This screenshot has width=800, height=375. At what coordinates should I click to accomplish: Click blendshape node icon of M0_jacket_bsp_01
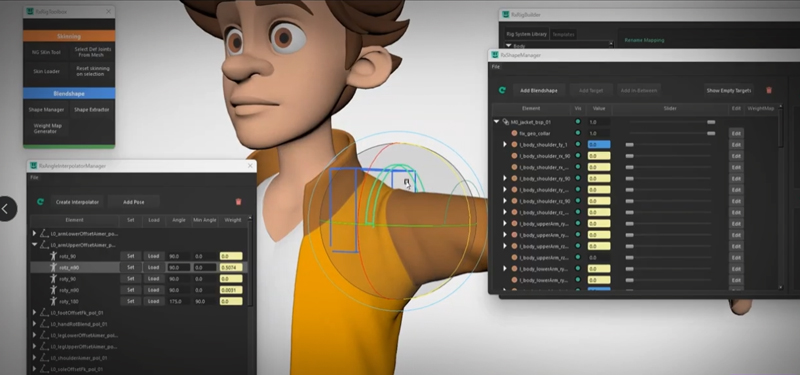pyautogui.click(x=506, y=122)
